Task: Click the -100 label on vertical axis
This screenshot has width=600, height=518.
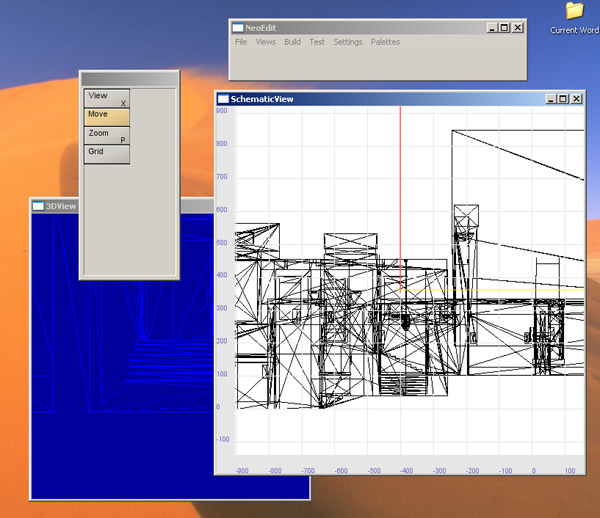Action: pyautogui.click(x=223, y=439)
